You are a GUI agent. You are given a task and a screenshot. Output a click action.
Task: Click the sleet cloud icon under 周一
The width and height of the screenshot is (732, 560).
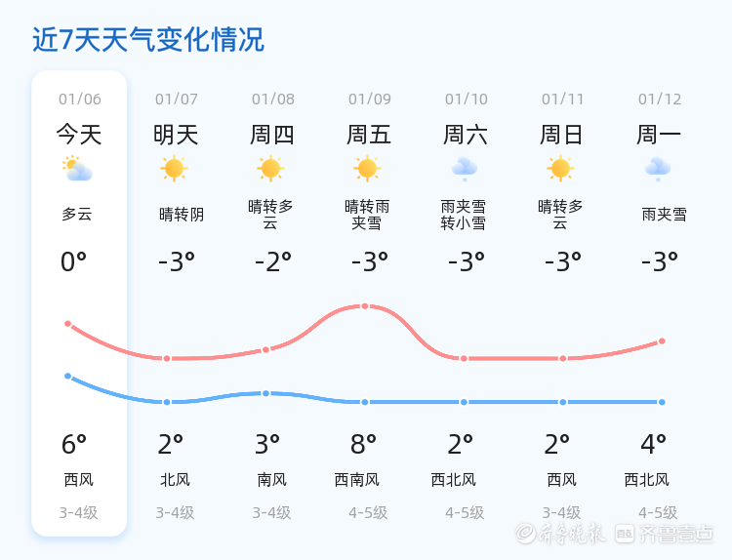tap(658, 169)
